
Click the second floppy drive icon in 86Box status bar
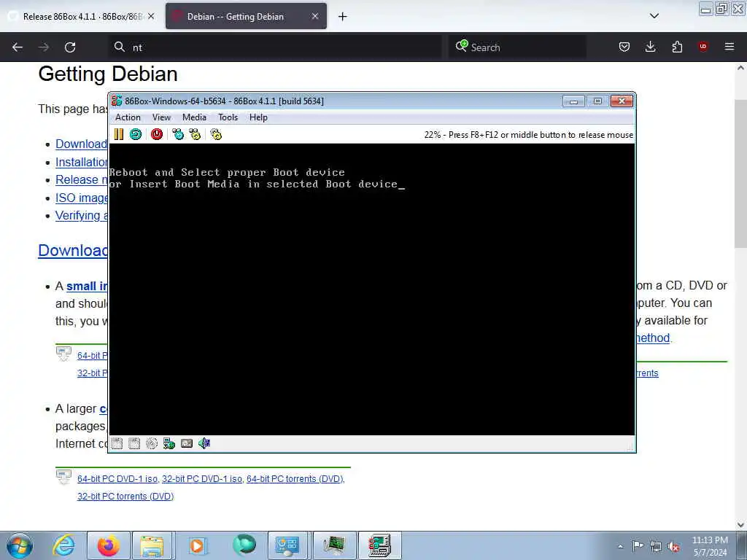(x=134, y=444)
